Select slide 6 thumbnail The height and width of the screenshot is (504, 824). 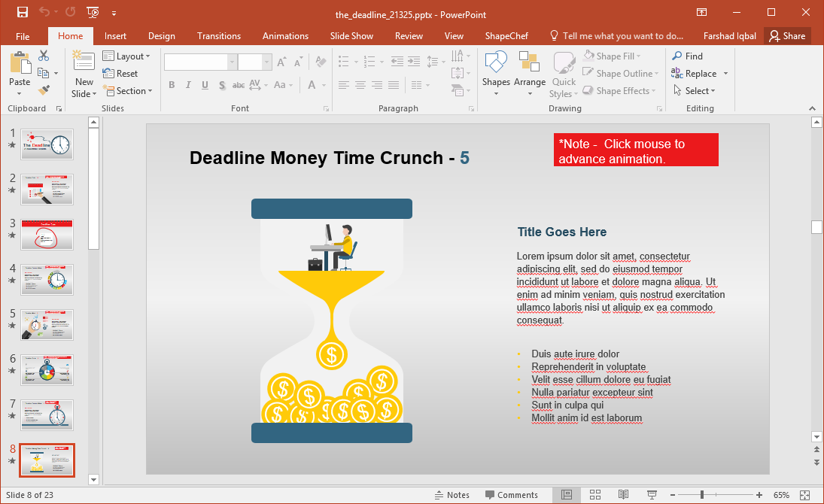click(x=47, y=370)
